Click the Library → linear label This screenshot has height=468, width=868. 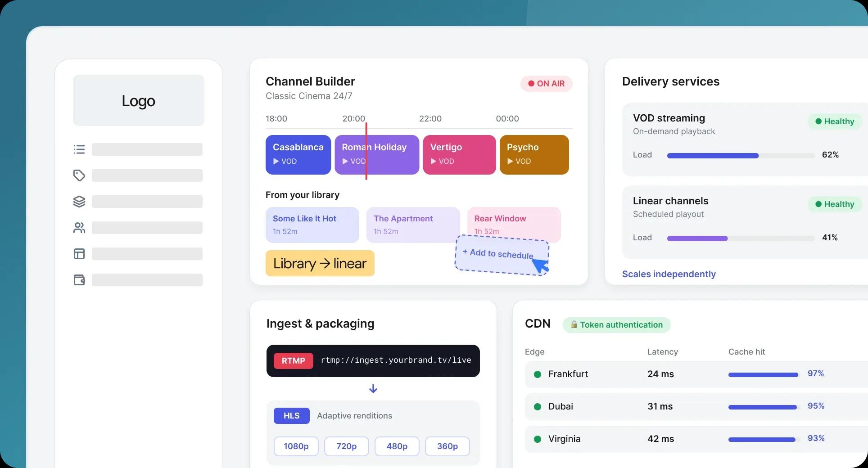coord(320,263)
